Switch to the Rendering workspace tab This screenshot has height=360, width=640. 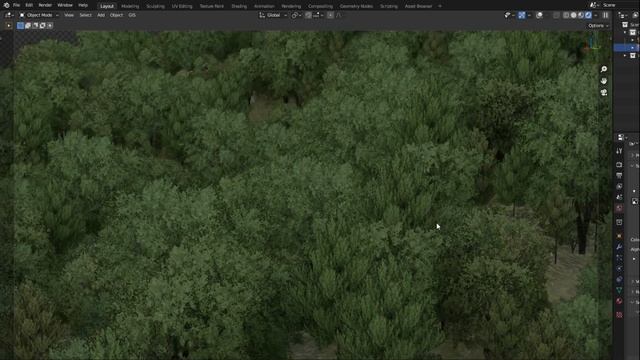[291, 6]
